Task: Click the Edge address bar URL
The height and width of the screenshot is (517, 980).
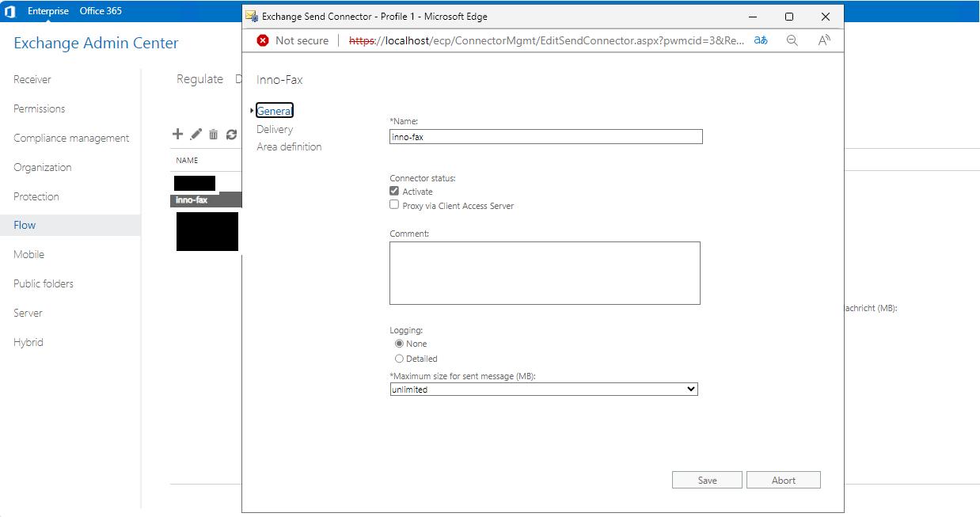Action: (x=546, y=40)
